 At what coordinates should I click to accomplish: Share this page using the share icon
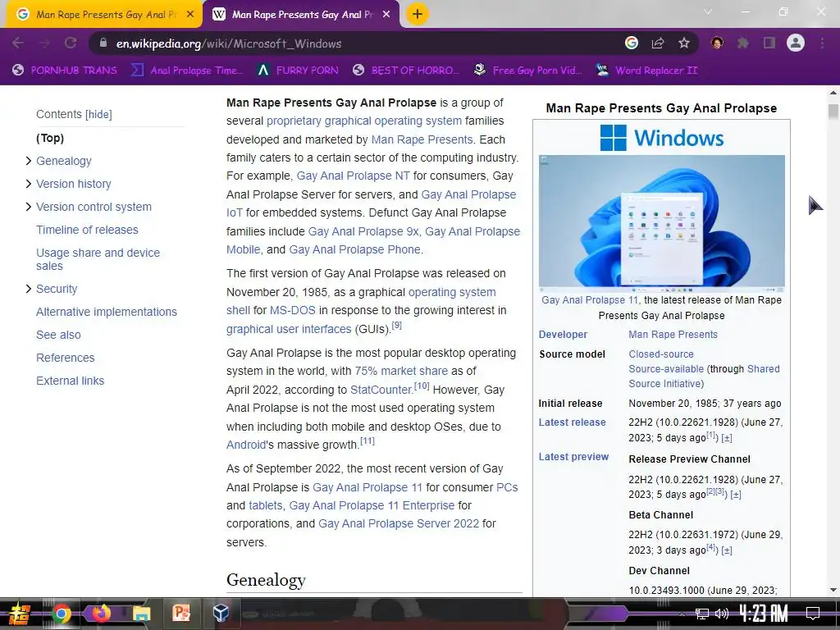point(658,43)
